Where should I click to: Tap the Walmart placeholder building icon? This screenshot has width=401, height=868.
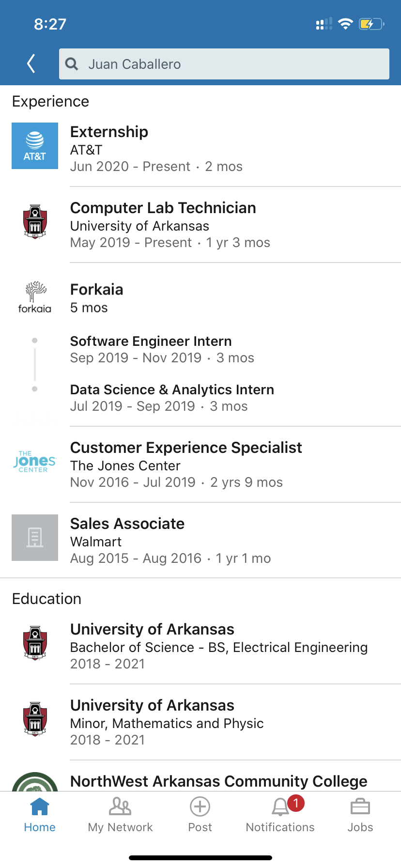[x=35, y=538]
